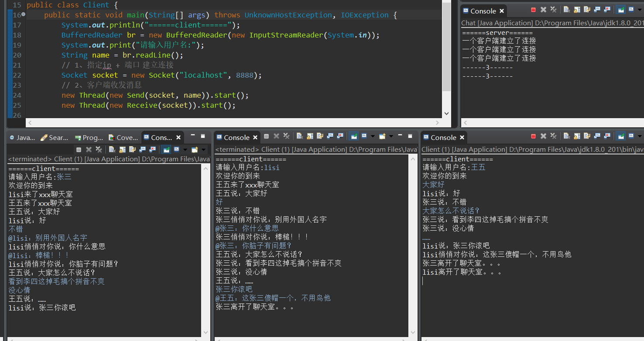This screenshot has width=644, height=341.
Task: Click show-on-standard-out icon in 王五 console
Action: pos(597,136)
